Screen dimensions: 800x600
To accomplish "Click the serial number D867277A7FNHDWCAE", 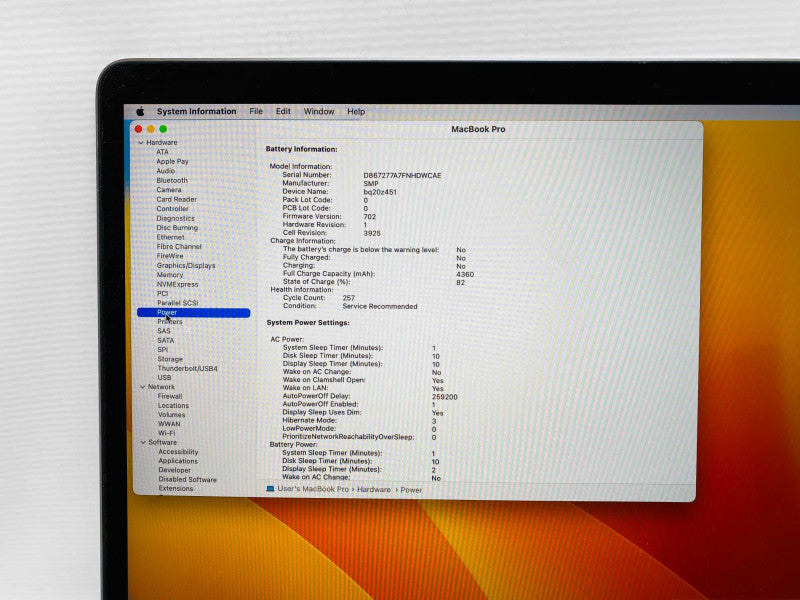I will (403, 176).
